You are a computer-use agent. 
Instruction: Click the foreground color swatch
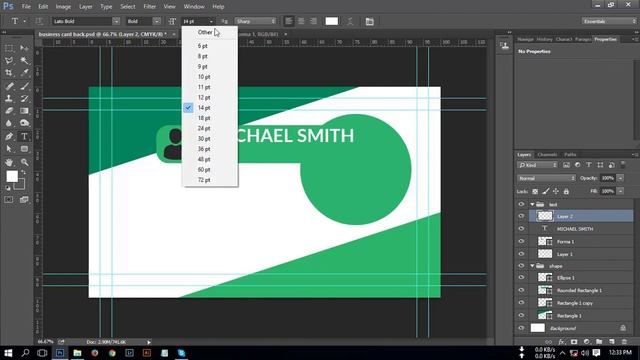12,176
